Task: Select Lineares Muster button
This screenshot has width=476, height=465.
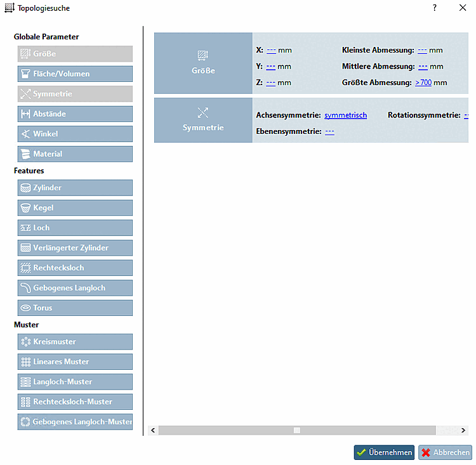Action: (75, 362)
